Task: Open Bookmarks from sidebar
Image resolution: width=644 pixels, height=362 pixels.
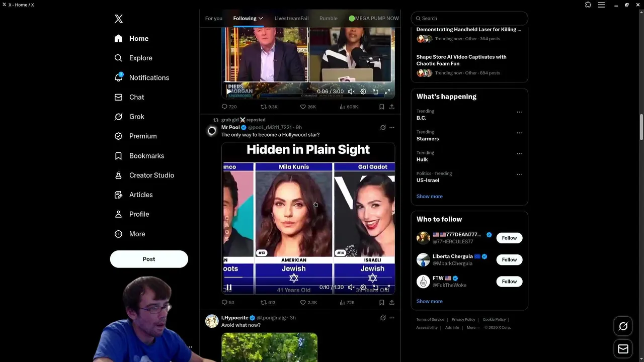Action: click(x=139, y=156)
